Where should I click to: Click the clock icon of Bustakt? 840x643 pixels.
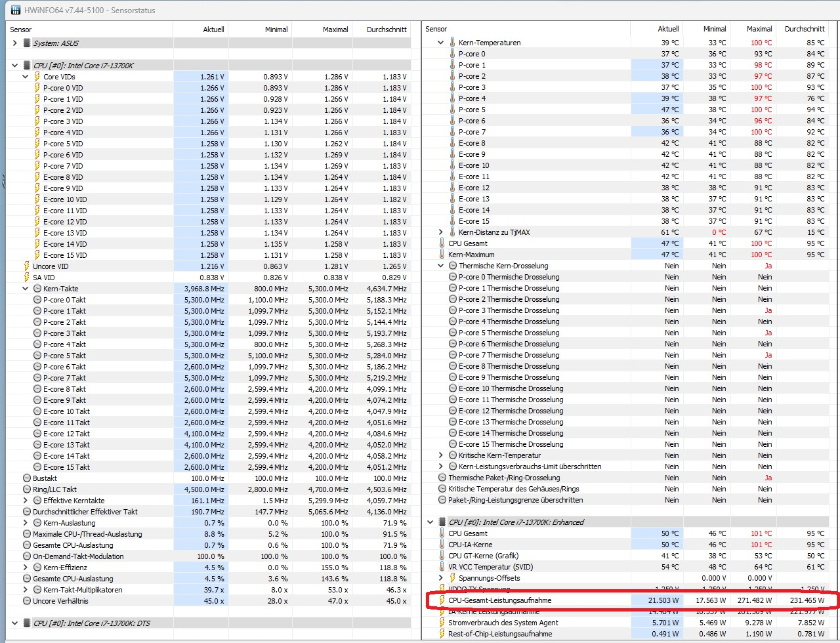tap(27, 478)
